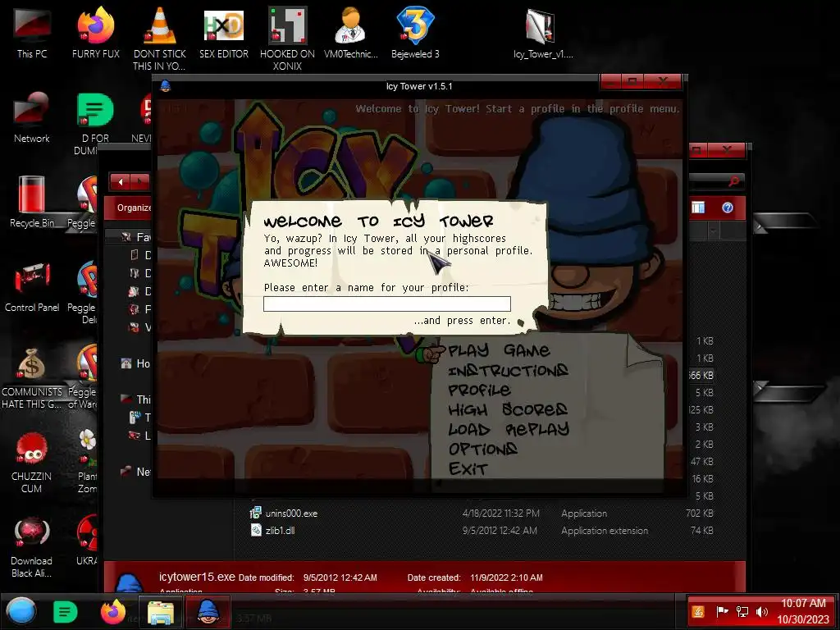This screenshot has height=630, width=840.
Task: Open the Network desktop icon
Action: [x=32, y=118]
